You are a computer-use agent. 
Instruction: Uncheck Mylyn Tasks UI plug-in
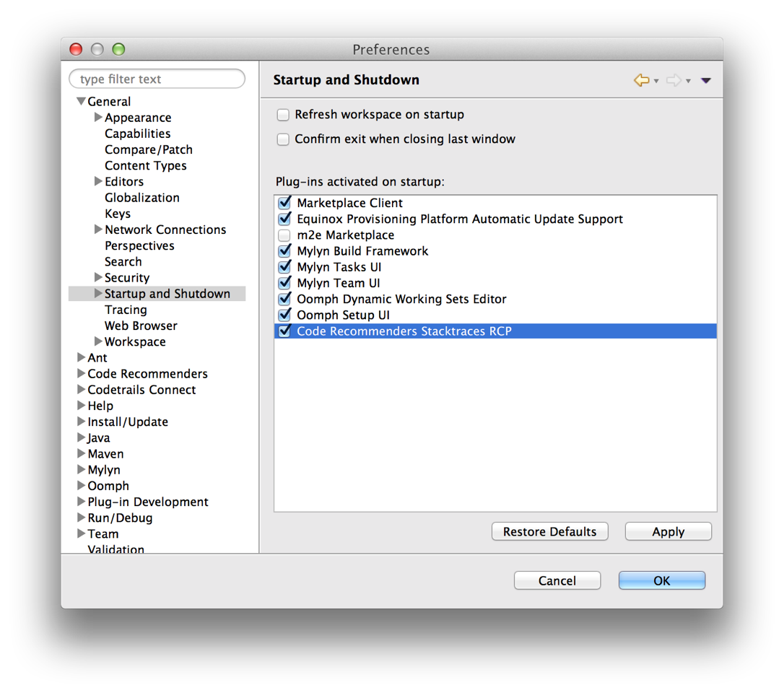(284, 267)
